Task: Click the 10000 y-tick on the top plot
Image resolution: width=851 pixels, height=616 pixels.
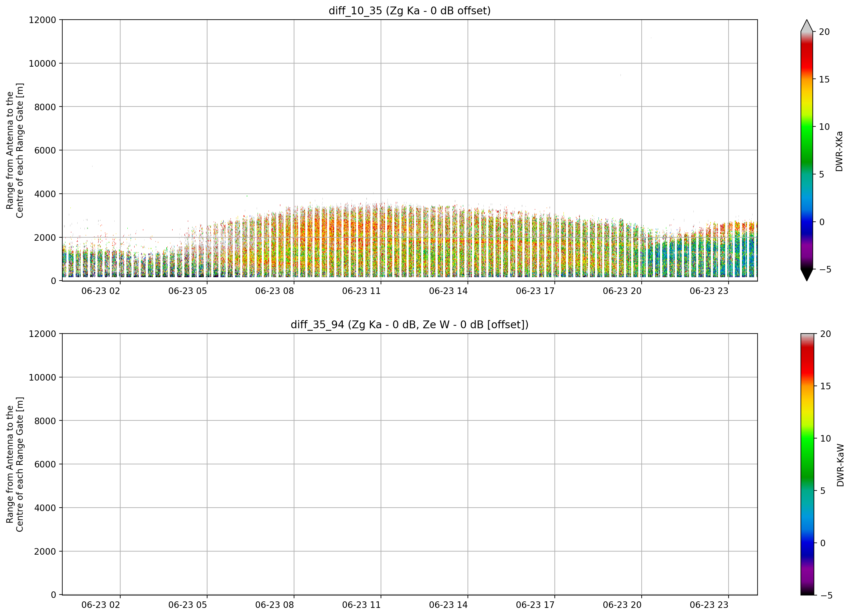Action: tap(42, 64)
